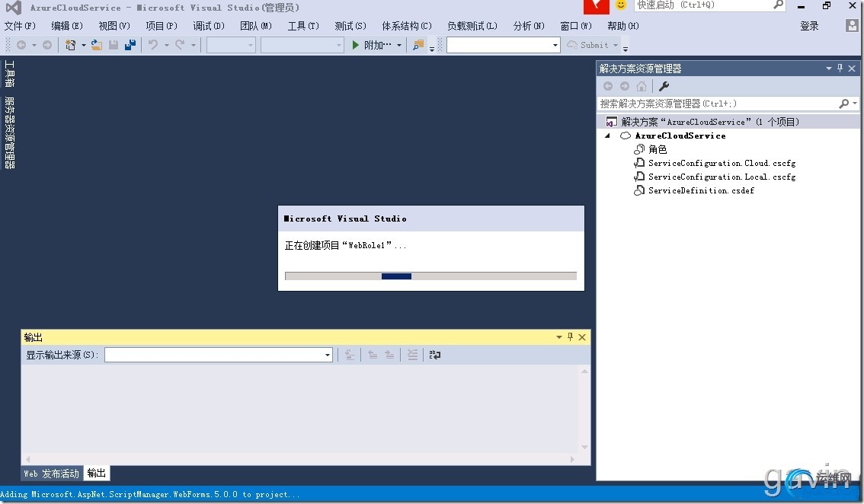The width and height of the screenshot is (864, 504).
Task: Collapse the AzureCloudService project node
Action: point(608,136)
